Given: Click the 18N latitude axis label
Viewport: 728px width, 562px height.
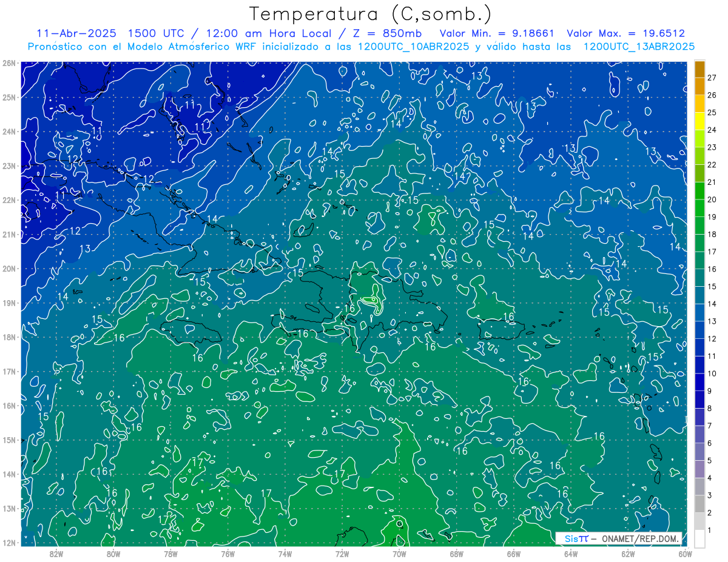Looking at the screenshot, I should (x=8, y=337).
